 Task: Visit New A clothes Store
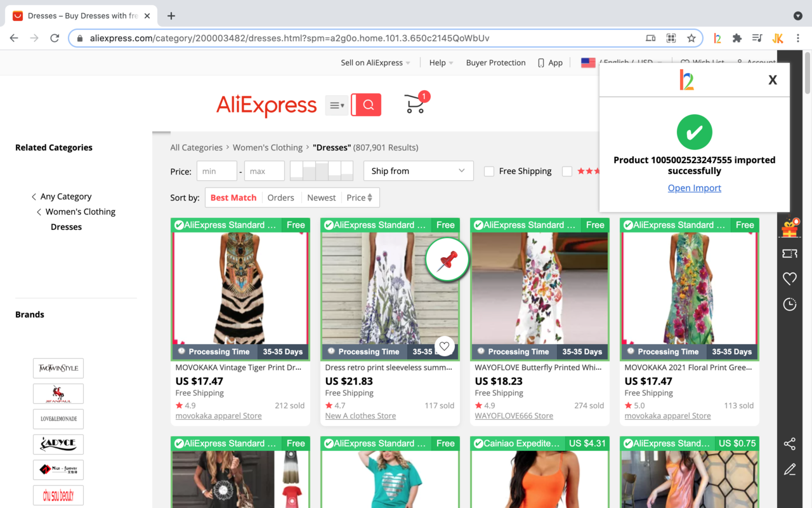point(360,416)
